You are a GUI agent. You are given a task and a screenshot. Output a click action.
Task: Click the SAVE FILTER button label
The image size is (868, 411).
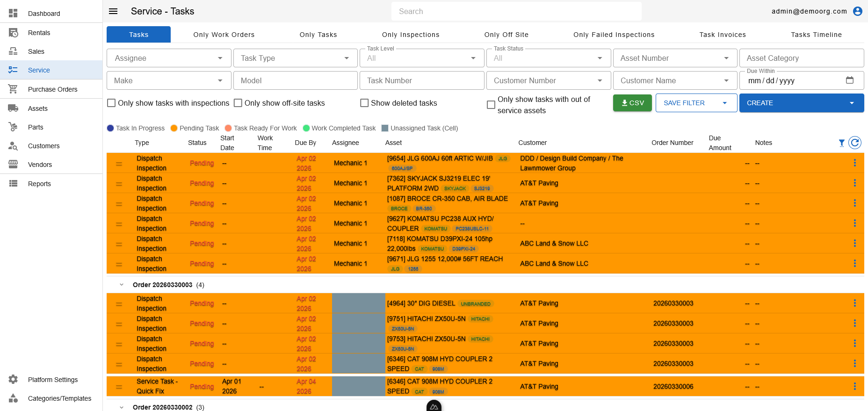point(684,103)
